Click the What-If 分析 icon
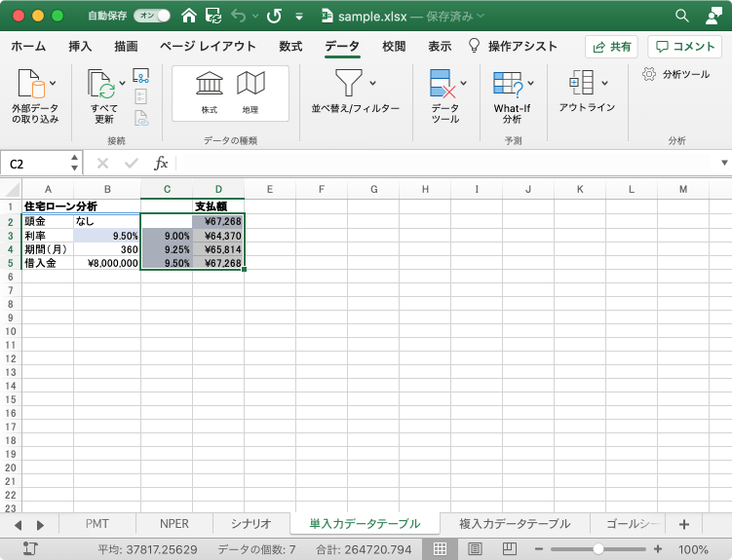 pos(508,85)
